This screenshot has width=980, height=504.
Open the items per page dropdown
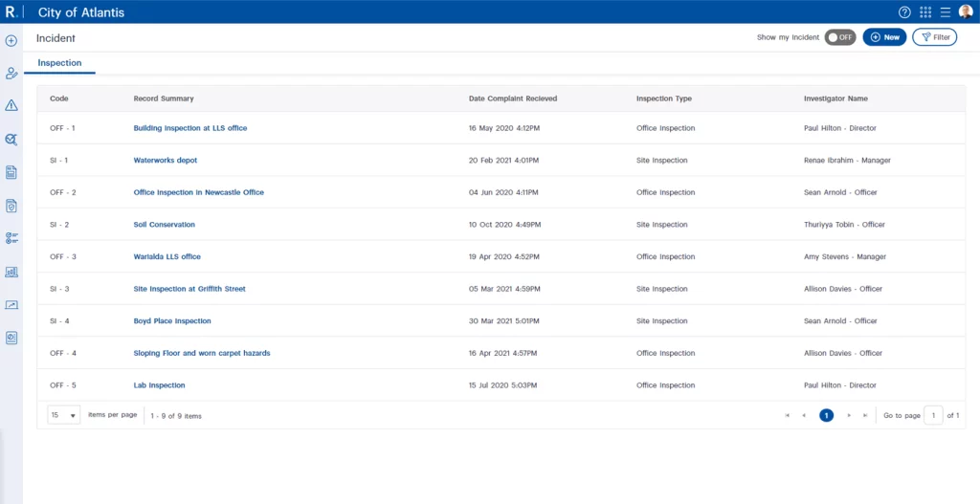click(x=63, y=415)
